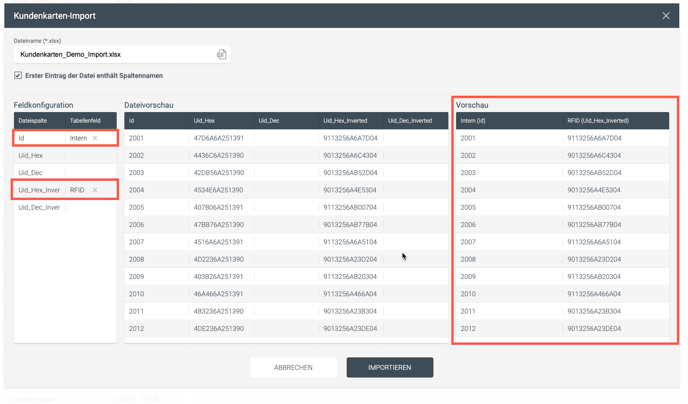Open the RFID Tabellenfeld selector for Uid_Hex_Inver
Viewport: 688px width, 404px height.
(77, 190)
